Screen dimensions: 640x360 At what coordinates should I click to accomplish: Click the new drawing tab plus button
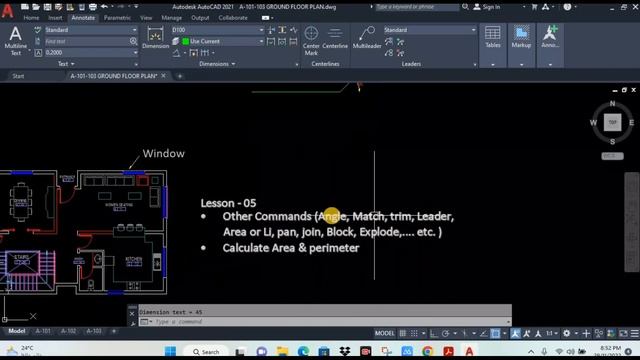coord(180,76)
